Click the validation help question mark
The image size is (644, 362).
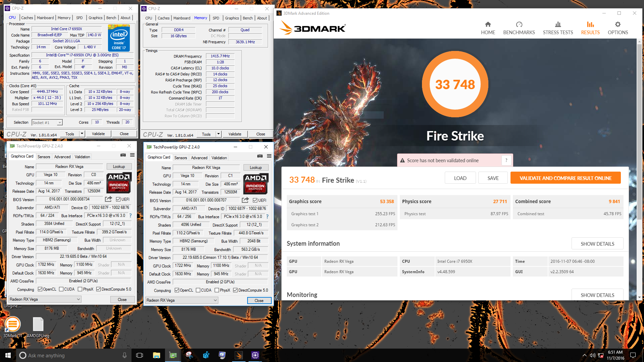coord(506,160)
